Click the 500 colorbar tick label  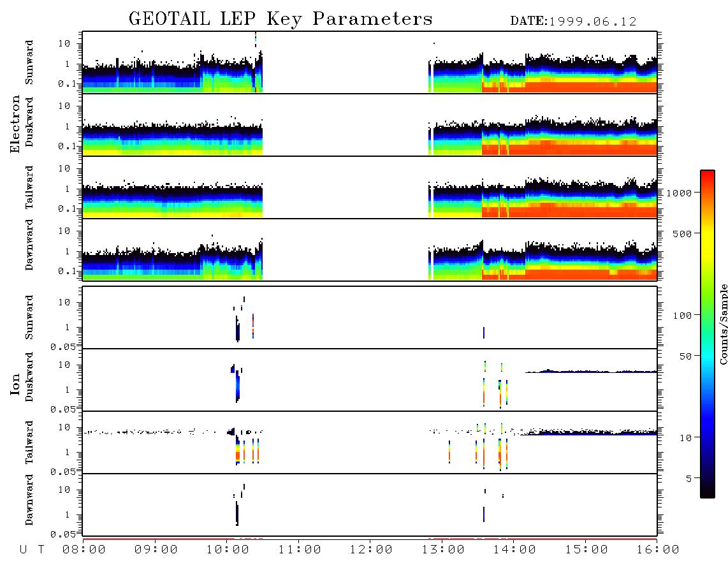coord(683,233)
